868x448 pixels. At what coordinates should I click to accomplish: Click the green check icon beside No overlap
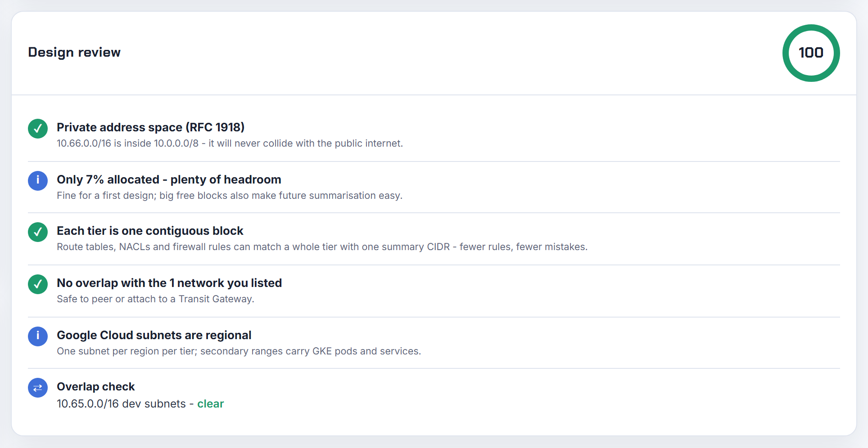pos(38,284)
